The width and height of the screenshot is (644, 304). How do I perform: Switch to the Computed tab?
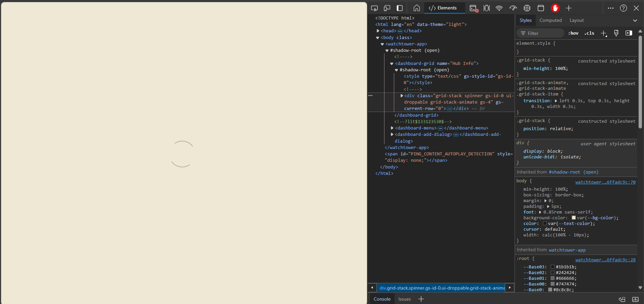click(550, 20)
